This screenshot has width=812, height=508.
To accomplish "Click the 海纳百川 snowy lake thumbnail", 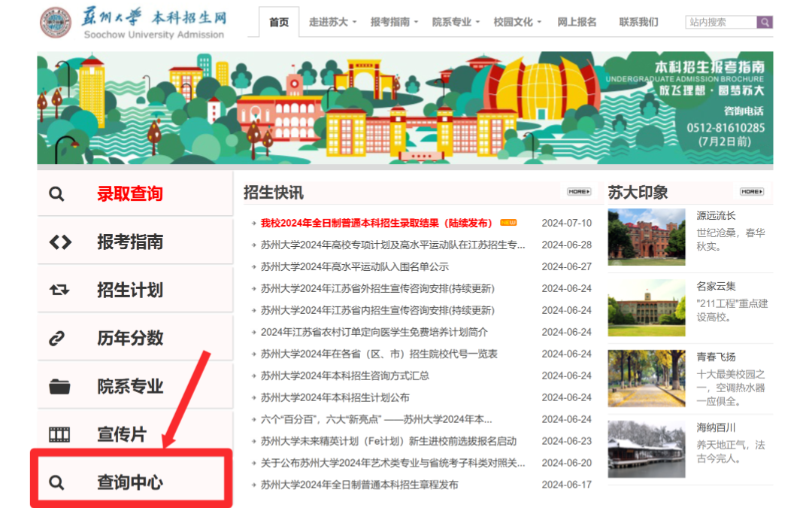I will click(647, 449).
